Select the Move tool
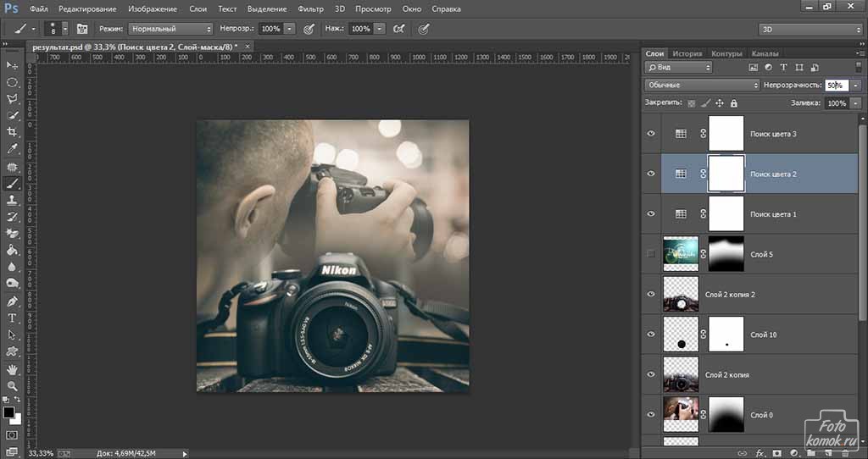The width and height of the screenshot is (868, 459). coord(12,65)
